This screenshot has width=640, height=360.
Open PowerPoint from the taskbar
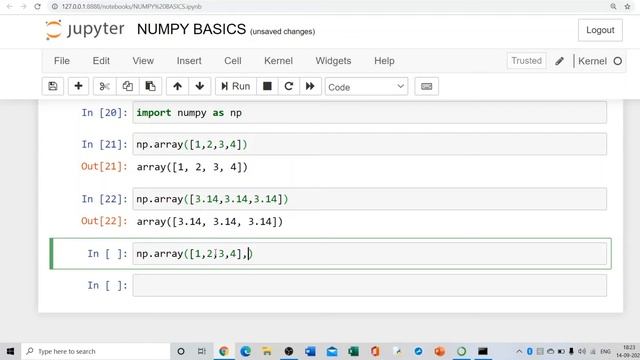pyautogui.click(x=440, y=351)
